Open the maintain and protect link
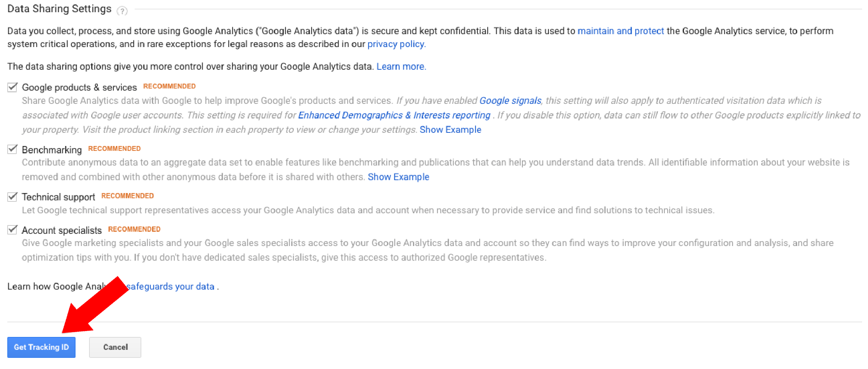The image size is (868, 369). tap(621, 31)
